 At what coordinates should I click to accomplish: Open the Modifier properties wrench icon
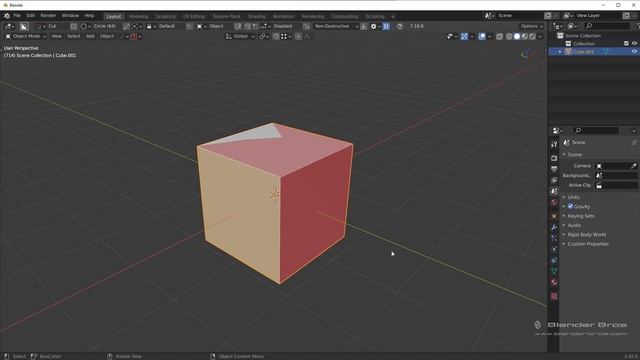554,227
